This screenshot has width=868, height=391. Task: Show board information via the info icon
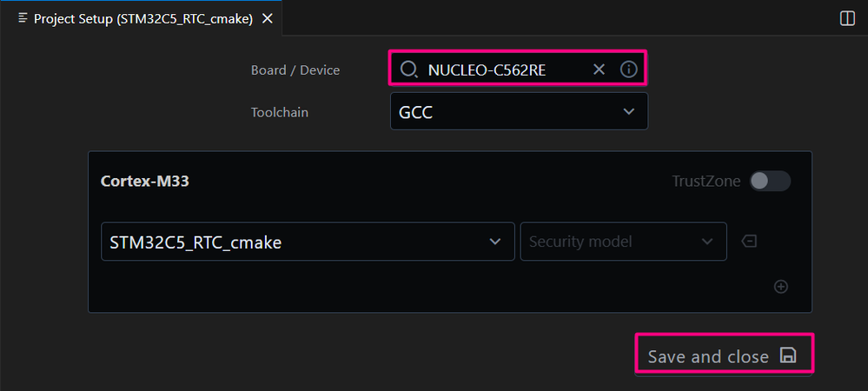(629, 70)
